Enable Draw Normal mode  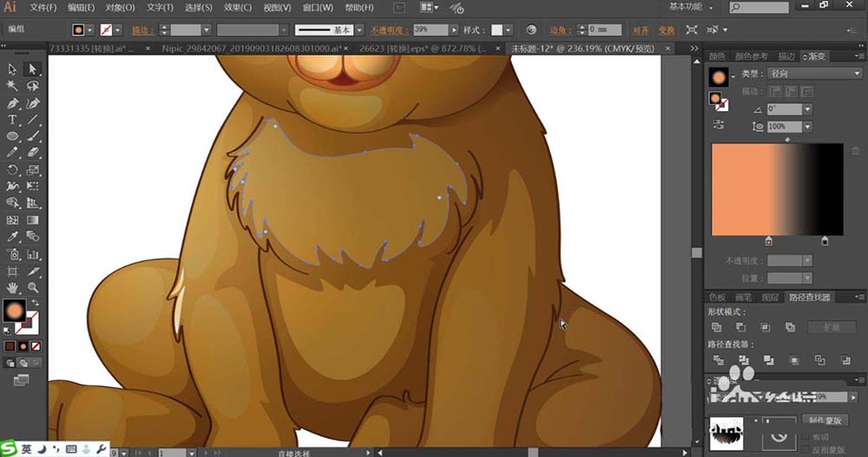(x=10, y=363)
